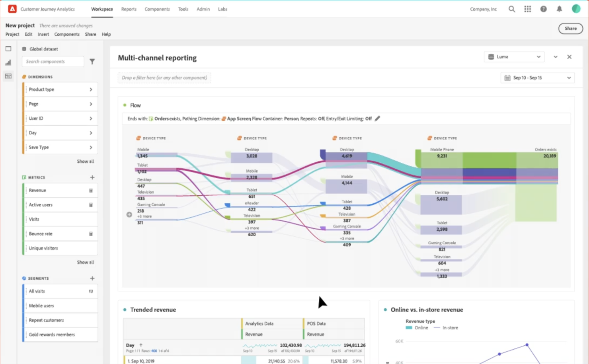Close the Multi-channel reporting panel
This screenshot has height=364, width=589.
pyautogui.click(x=569, y=57)
